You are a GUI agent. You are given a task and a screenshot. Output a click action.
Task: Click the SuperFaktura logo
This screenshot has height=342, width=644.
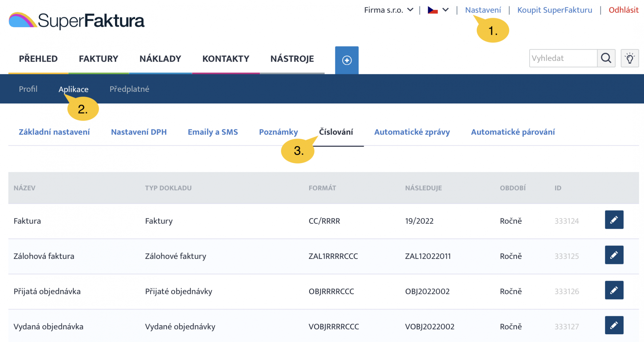[x=76, y=21]
